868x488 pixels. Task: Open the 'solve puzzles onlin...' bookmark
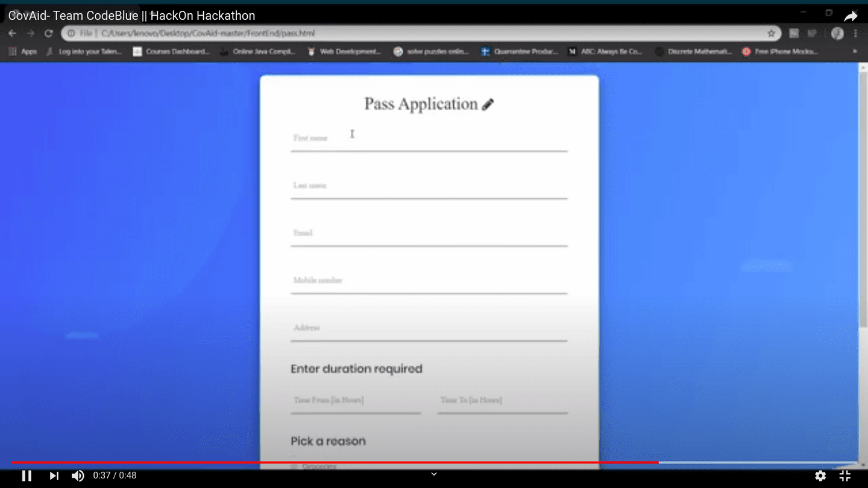431,52
